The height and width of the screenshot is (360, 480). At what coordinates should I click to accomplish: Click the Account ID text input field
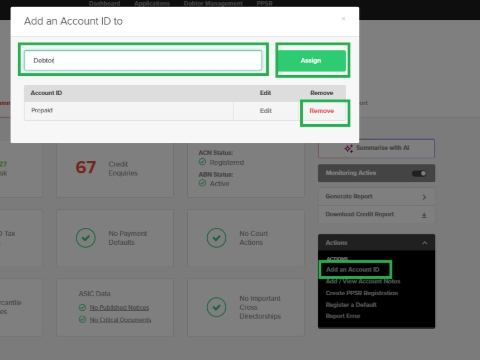point(143,60)
